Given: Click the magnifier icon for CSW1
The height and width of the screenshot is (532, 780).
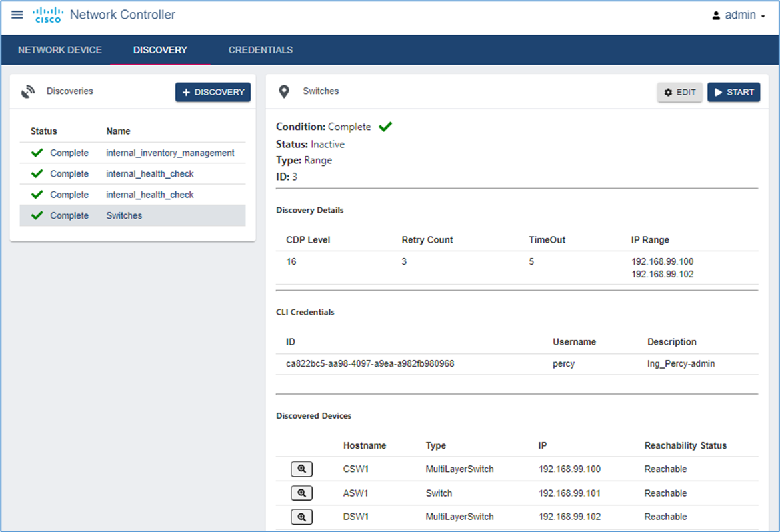Looking at the screenshot, I should coord(302,469).
